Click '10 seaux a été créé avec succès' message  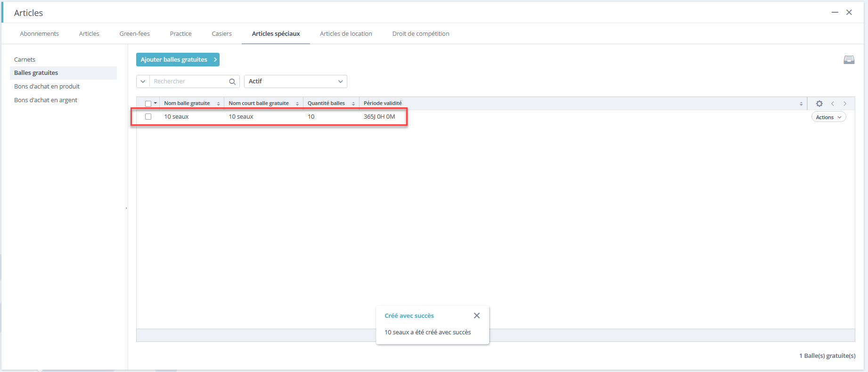click(428, 332)
